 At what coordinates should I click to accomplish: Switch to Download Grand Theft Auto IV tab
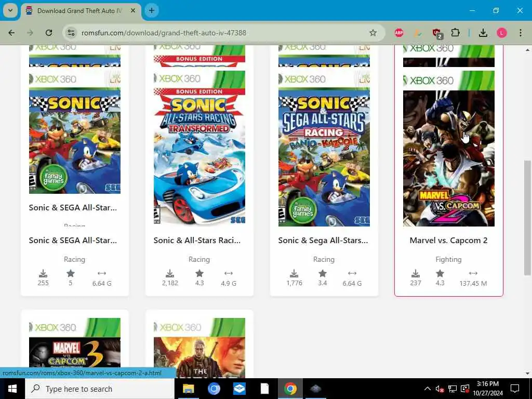(81, 11)
